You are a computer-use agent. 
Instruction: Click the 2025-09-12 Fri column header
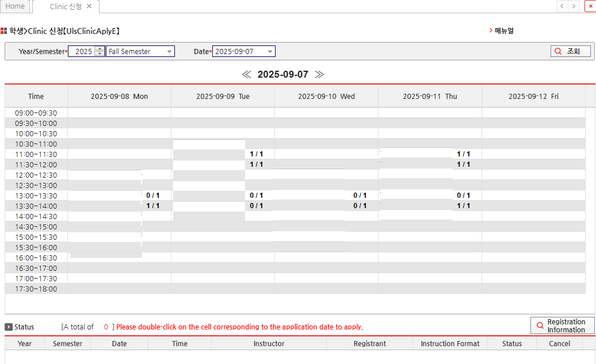pyautogui.click(x=534, y=97)
